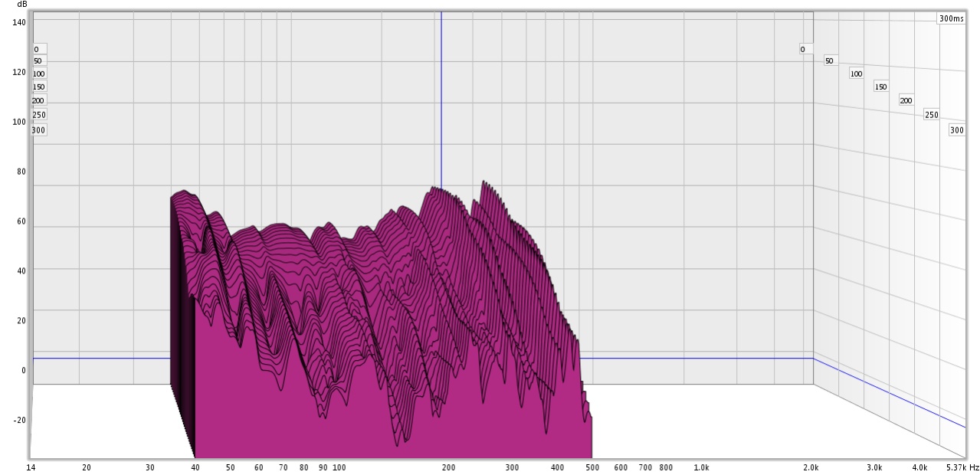Click the 0 ms label on left time scale
The width and height of the screenshot is (980, 475).
tap(36, 49)
